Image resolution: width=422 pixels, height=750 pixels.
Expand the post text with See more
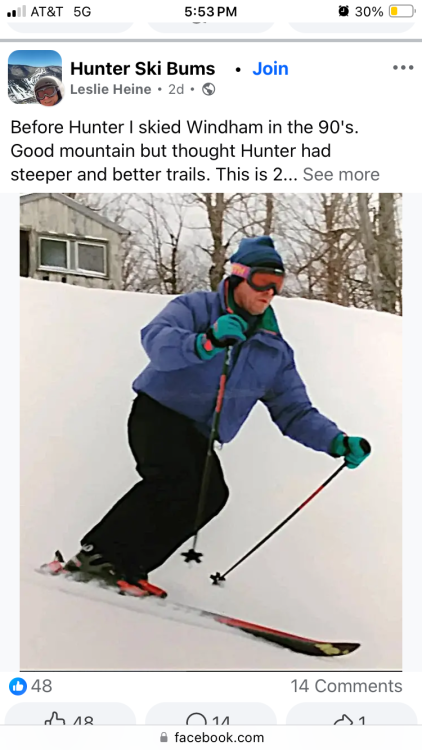341,175
